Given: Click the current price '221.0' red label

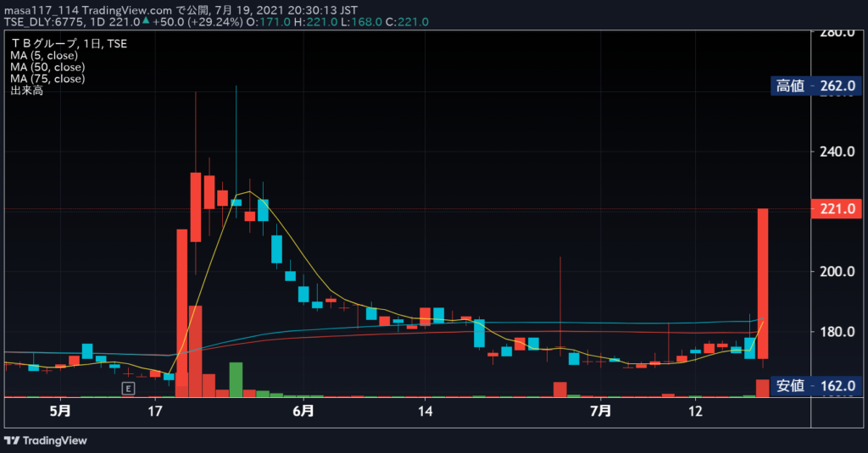Looking at the screenshot, I should pyautogui.click(x=837, y=209).
